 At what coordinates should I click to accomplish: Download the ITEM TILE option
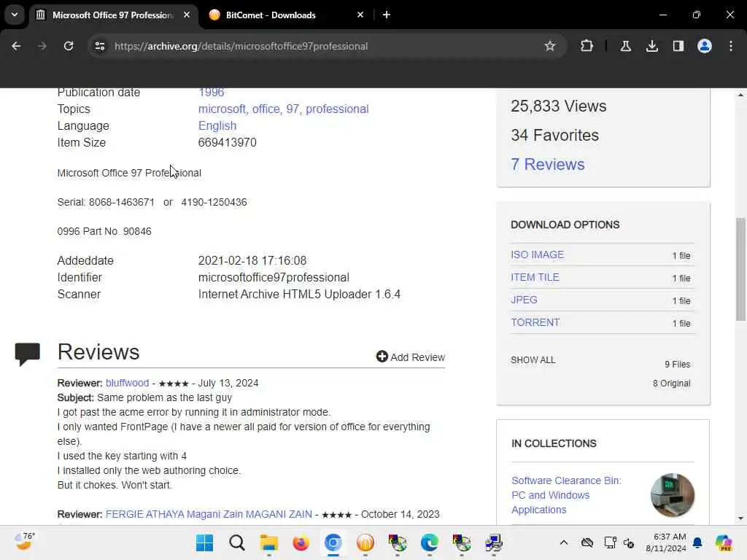535,277
